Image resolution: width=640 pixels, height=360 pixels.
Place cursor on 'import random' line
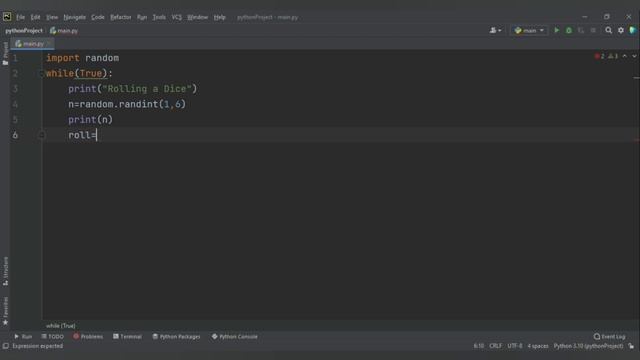(82, 58)
